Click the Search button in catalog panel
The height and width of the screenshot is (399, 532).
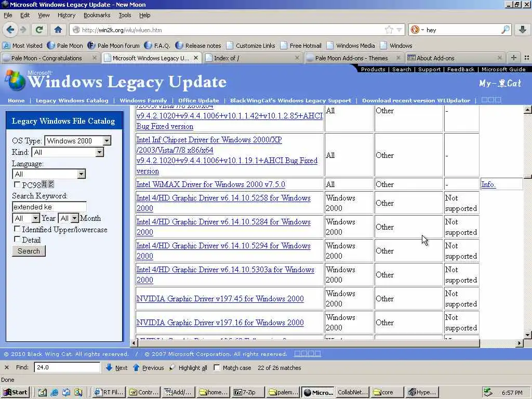[x=29, y=251]
